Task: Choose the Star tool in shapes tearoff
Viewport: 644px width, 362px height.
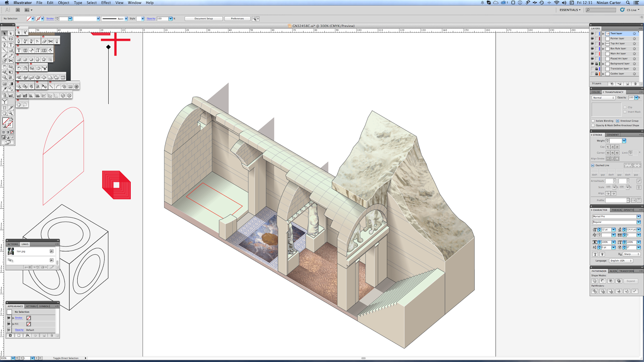Action: (44, 60)
